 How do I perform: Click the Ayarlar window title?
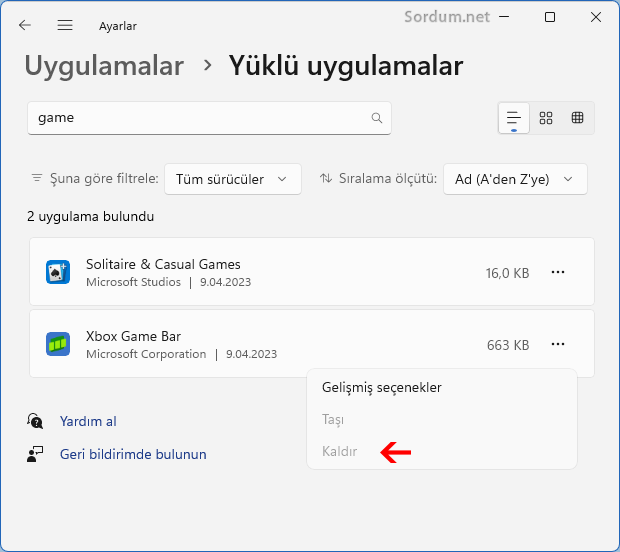tap(118, 26)
